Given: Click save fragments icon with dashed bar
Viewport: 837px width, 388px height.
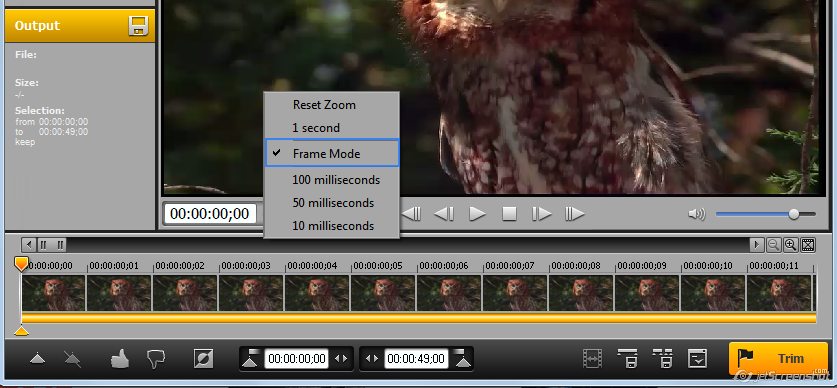Looking at the screenshot, I should tap(662, 359).
